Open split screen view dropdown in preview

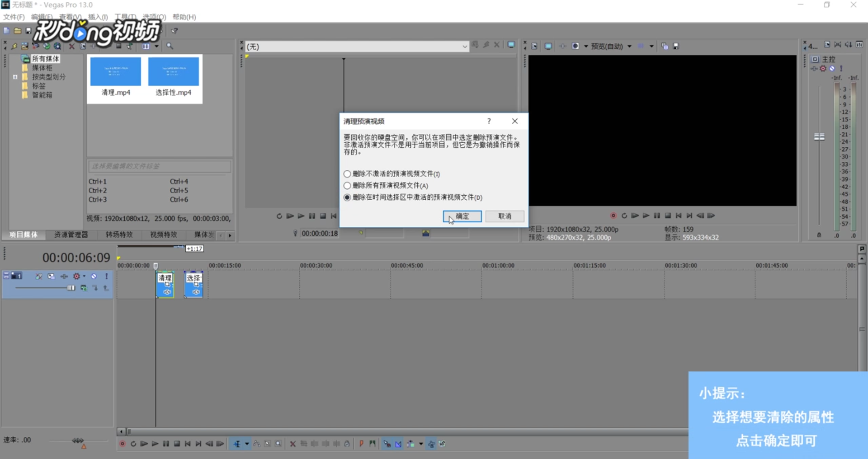pyautogui.click(x=586, y=46)
